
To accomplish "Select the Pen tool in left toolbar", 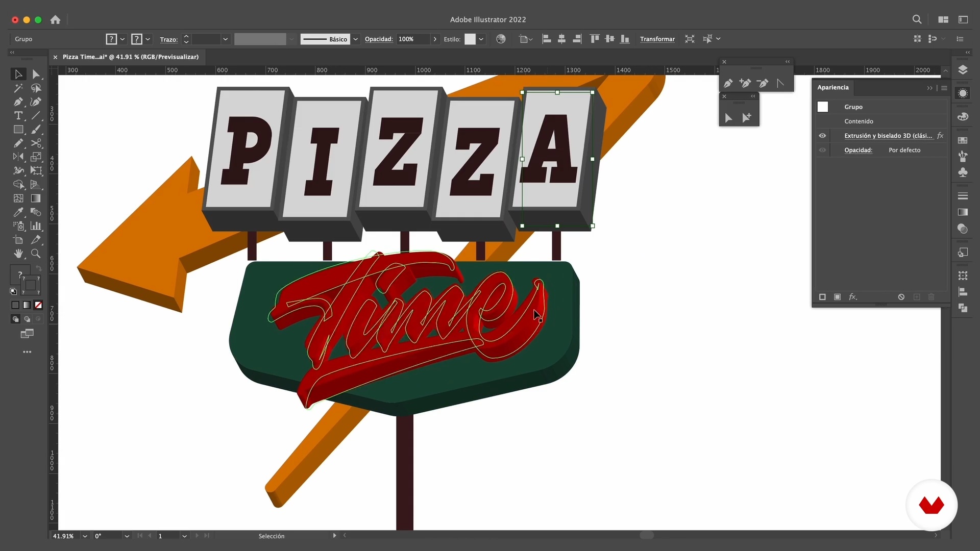I will point(18,102).
